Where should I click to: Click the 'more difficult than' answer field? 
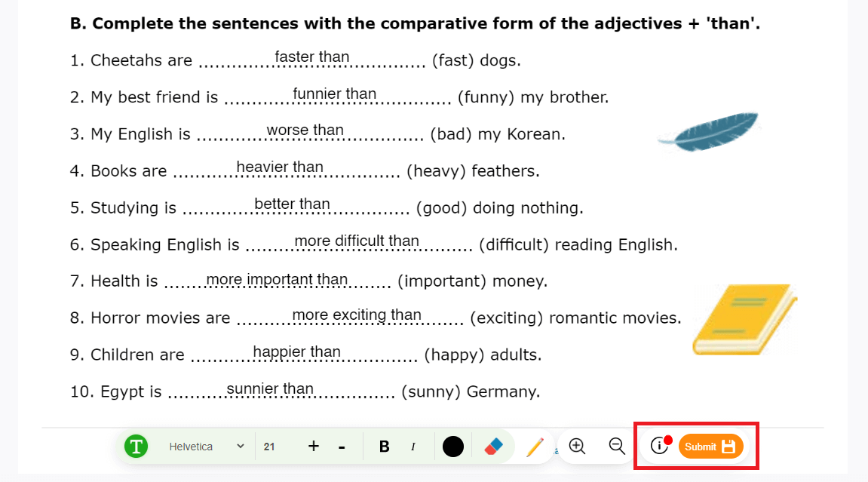coord(356,241)
